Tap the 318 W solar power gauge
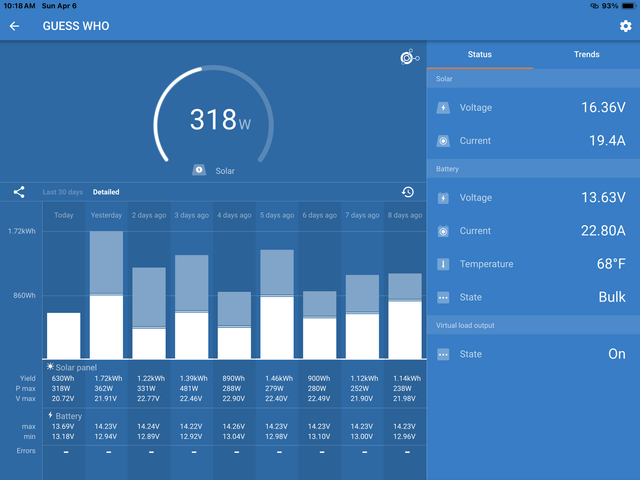 (x=213, y=116)
